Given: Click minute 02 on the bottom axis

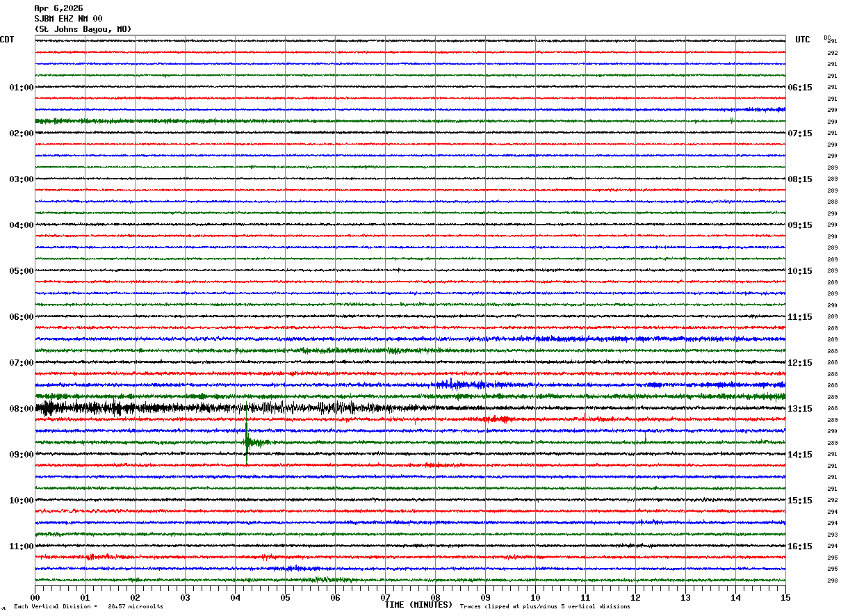Looking at the screenshot, I should point(135,597).
